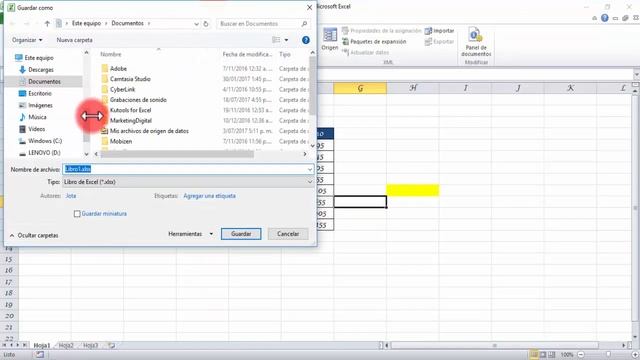Collapse folders with Ocultar carpetas

point(34,236)
